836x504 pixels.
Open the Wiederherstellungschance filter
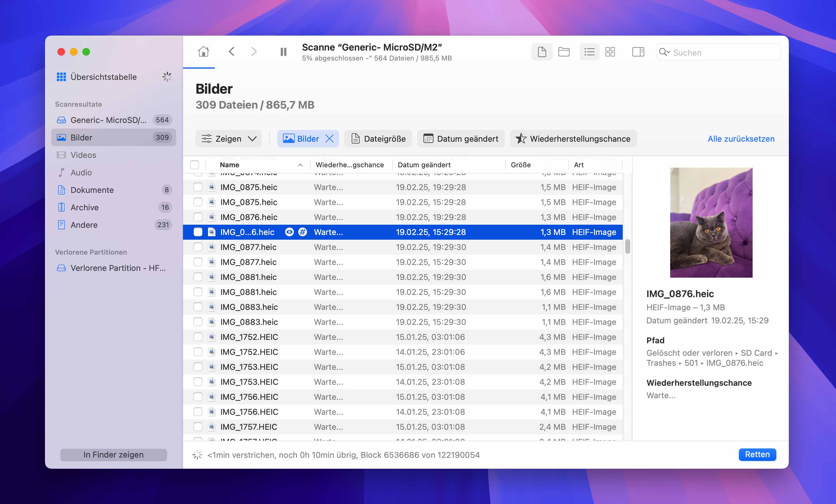(x=573, y=138)
